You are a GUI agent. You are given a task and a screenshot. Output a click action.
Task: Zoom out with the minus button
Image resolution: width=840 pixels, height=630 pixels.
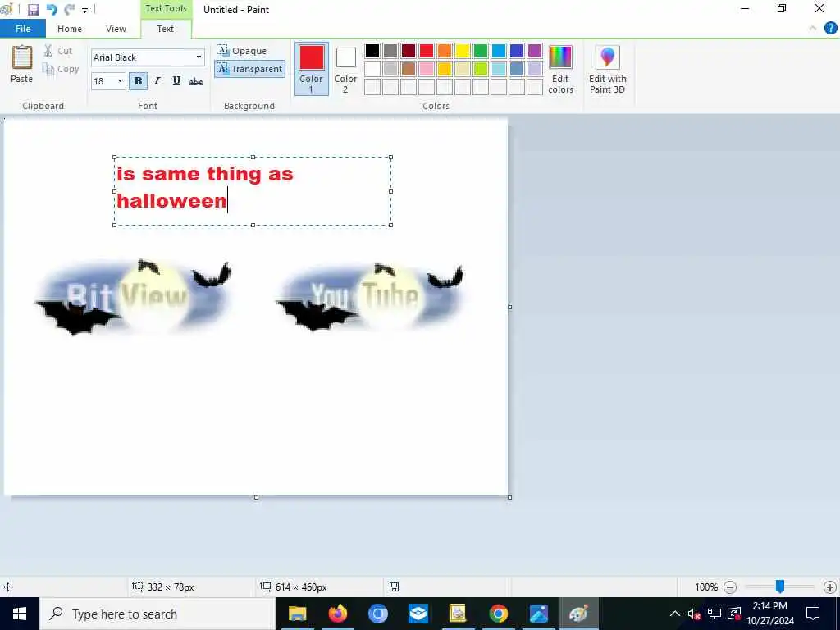point(729,587)
